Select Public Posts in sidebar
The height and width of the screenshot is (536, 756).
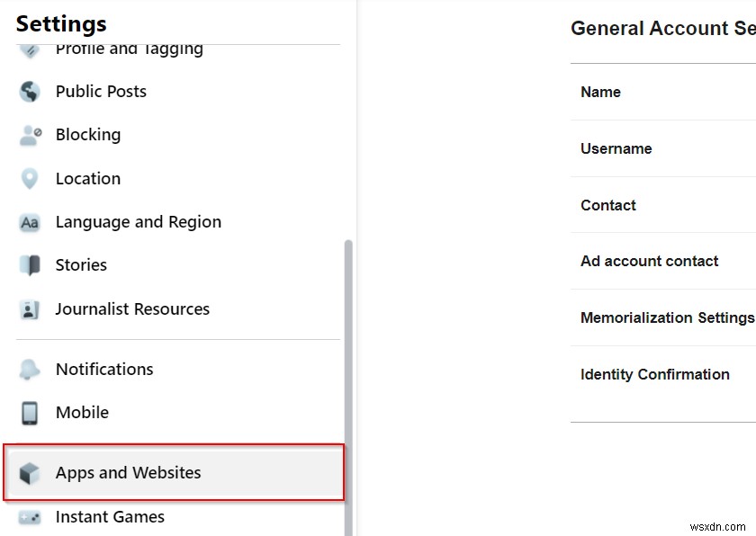[x=101, y=92]
